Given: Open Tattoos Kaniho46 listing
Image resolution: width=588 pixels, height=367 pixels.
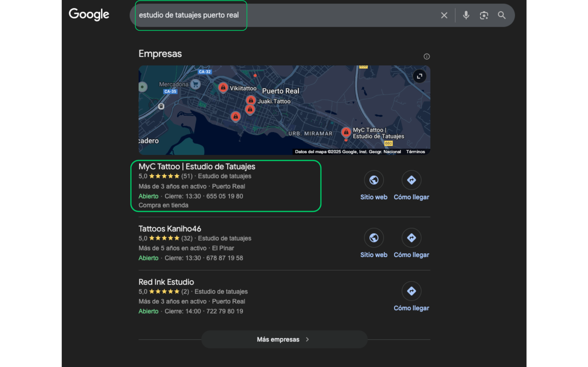Looking at the screenshot, I should click(170, 229).
